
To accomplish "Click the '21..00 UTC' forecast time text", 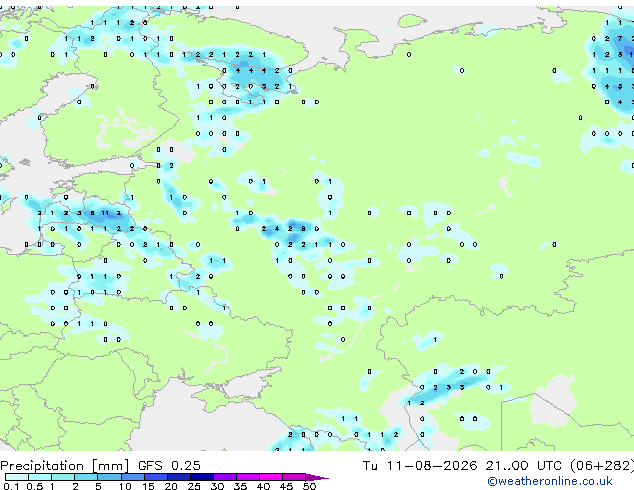I will (x=524, y=466).
